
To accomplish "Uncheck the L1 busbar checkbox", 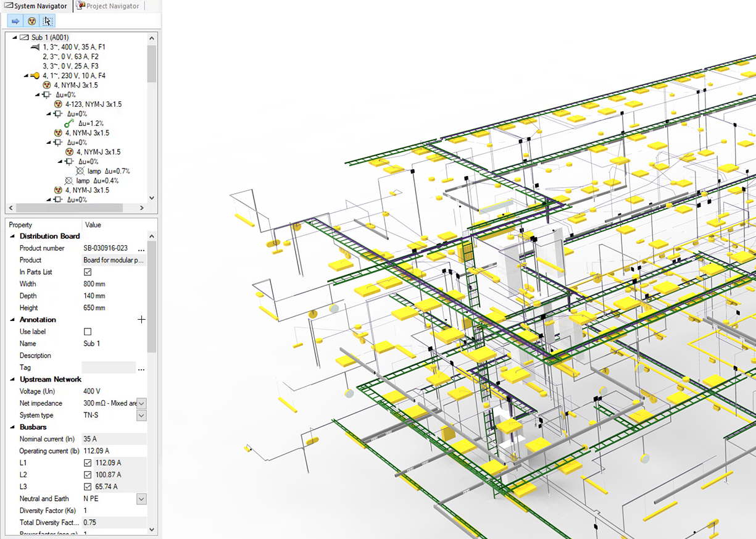I will 88,463.
